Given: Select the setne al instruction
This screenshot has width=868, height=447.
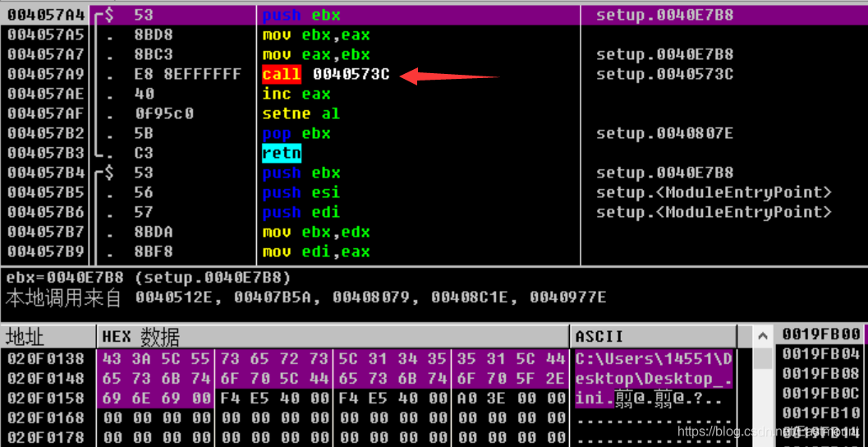Looking at the screenshot, I should coord(301,113).
